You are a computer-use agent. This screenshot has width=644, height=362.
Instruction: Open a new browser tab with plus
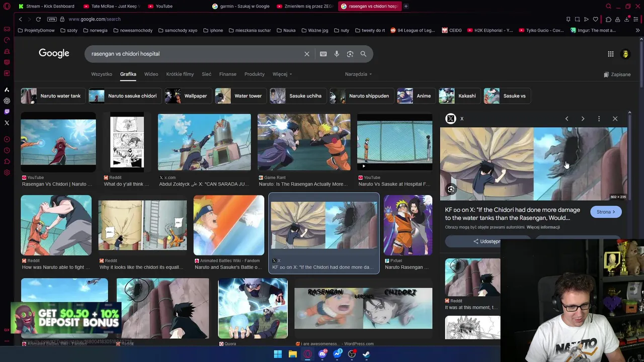point(406,6)
